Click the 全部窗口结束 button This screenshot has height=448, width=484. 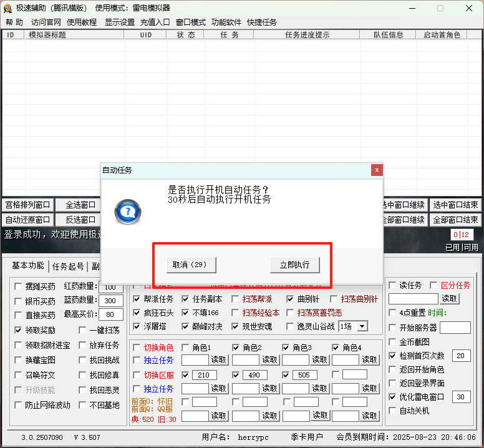coord(455,220)
